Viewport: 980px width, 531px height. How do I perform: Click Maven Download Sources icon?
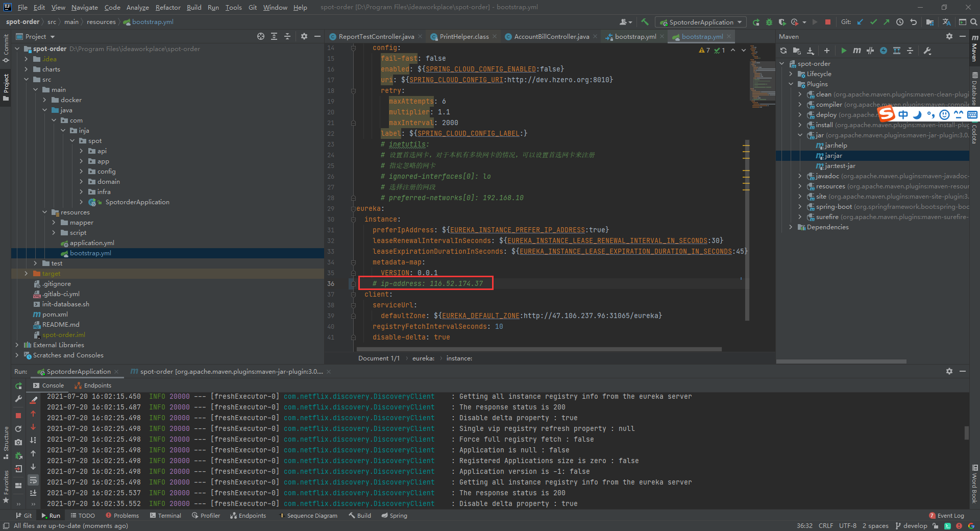pyautogui.click(x=811, y=51)
